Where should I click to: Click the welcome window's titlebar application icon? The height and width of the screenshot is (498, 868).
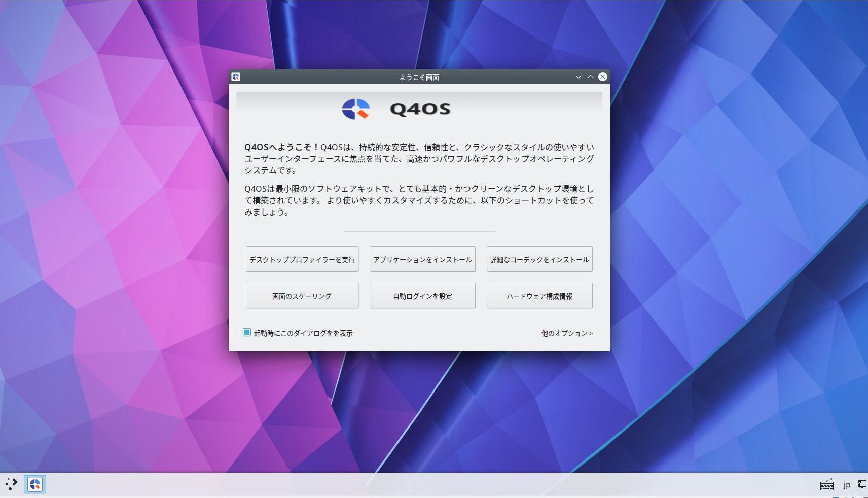tap(236, 77)
